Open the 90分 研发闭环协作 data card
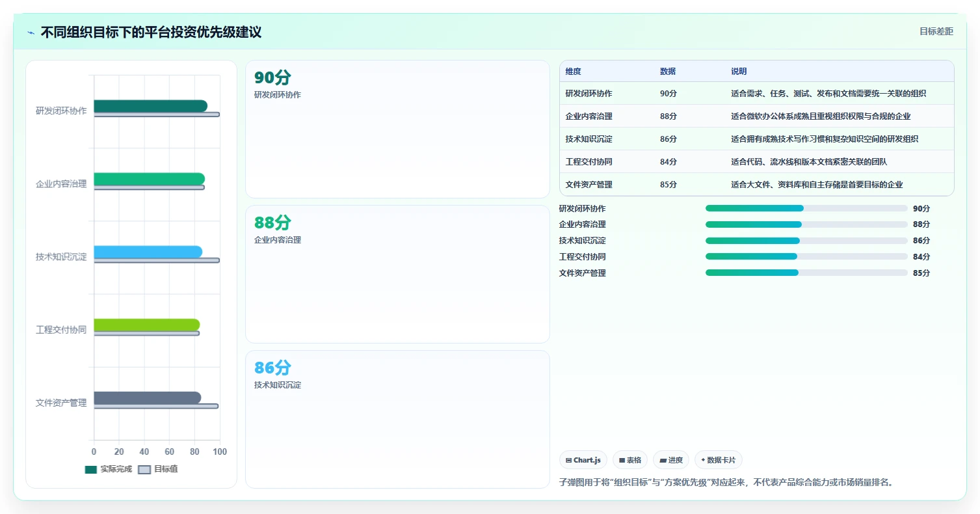The width and height of the screenshot is (980, 514). coord(397,129)
